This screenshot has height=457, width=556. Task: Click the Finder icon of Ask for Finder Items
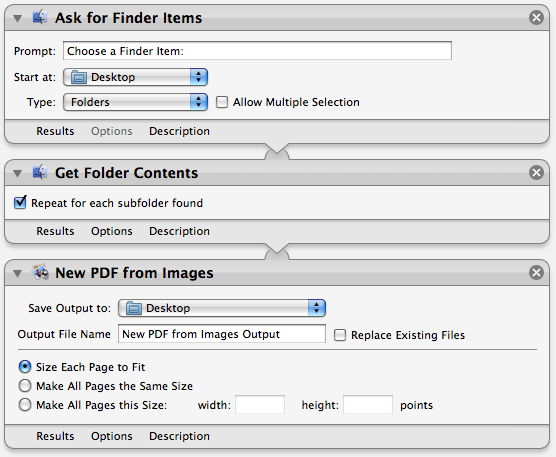(40, 17)
